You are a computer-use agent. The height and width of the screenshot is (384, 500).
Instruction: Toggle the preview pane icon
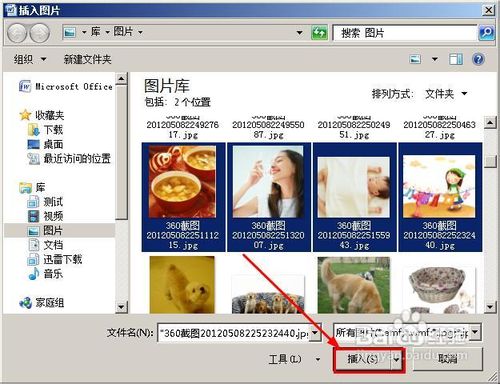point(456,59)
